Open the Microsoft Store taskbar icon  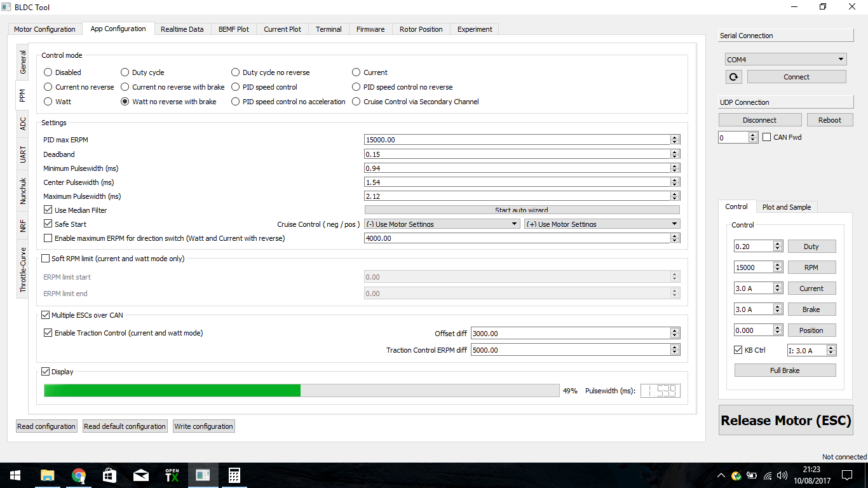click(x=109, y=475)
